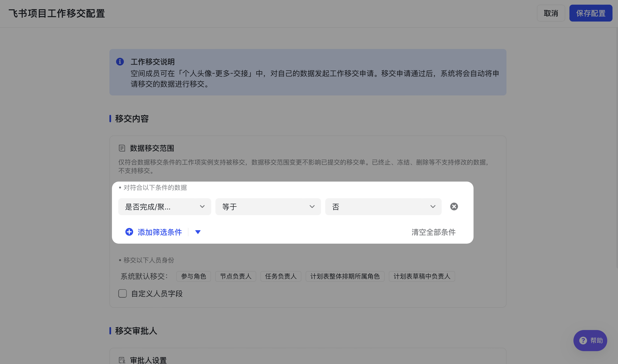The height and width of the screenshot is (364, 618).
Task: Click the 移交以下人员身份 label
Action: 149,260
